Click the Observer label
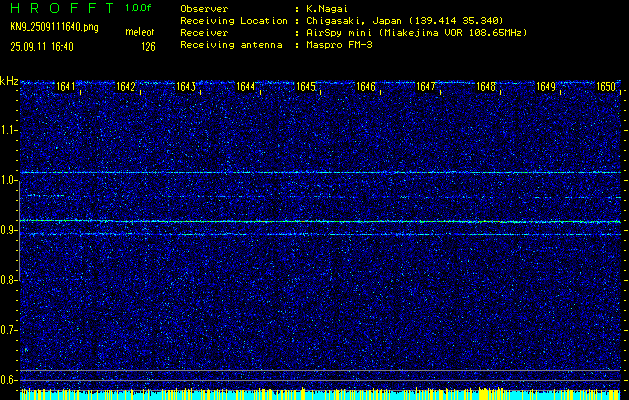This screenshot has width=629, height=400. point(204,9)
